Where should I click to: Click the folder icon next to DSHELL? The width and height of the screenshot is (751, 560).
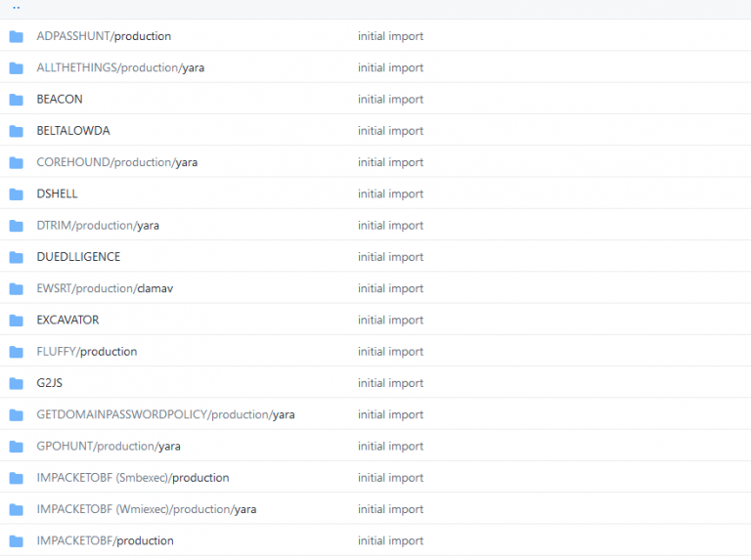(x=16, y=194)
